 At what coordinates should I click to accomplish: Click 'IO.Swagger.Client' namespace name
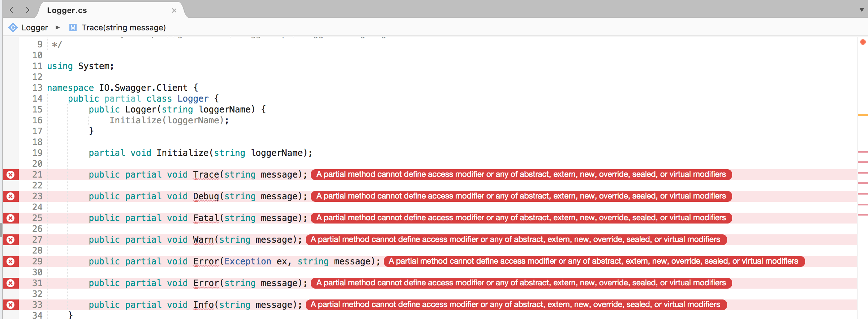coord(143,88)
